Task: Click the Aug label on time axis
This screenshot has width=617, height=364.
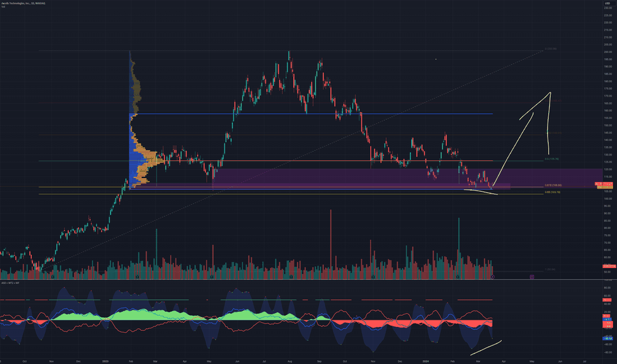Action: point(289,361)
